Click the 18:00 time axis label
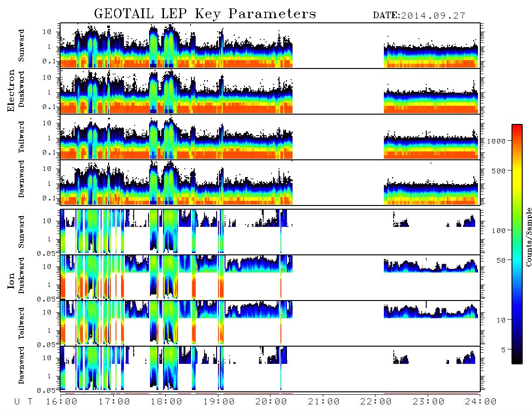This screenshot has width=532, height=410. pos(166,402)
